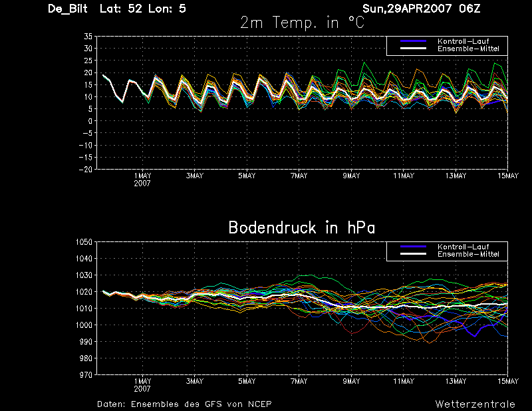Click the blue Kontroll-Lauf swatch in temperature legend

click(413, 41)
